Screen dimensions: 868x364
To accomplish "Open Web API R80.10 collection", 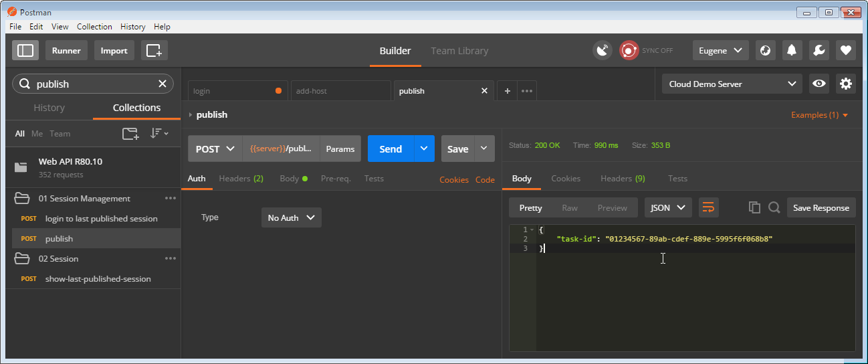I will 93,167.
